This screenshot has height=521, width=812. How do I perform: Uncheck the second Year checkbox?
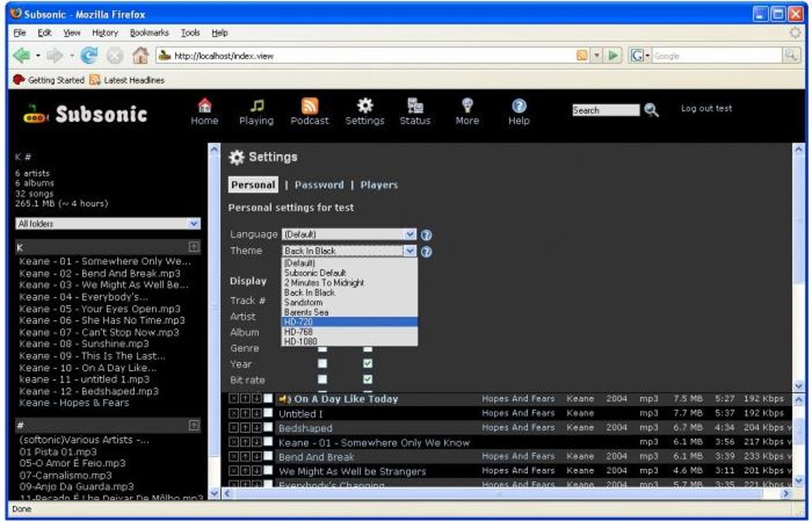click(x=368, y=363)
